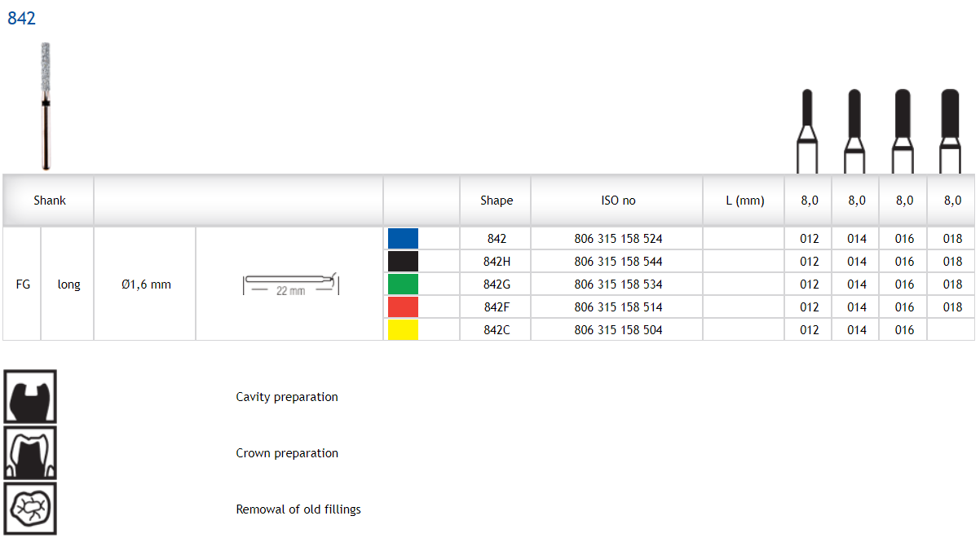The image size is (980, 560).
Task: Click the 22 mm shank length diagram
Action: click(x=290, y=285)
